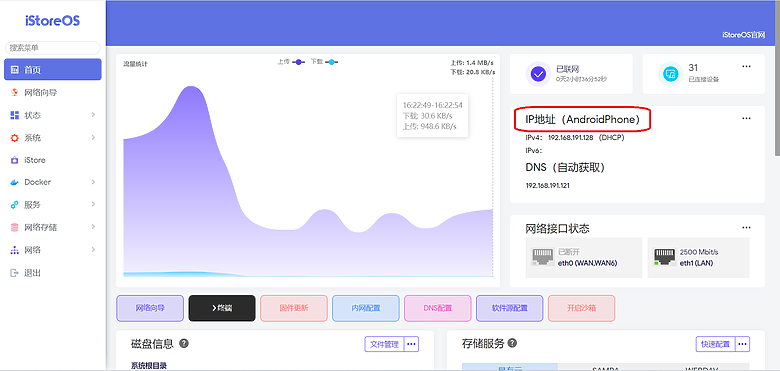Open the 终端 terminal button
Image resolution: width=780 pixels, height=371 pixels.
pos(222,308)
